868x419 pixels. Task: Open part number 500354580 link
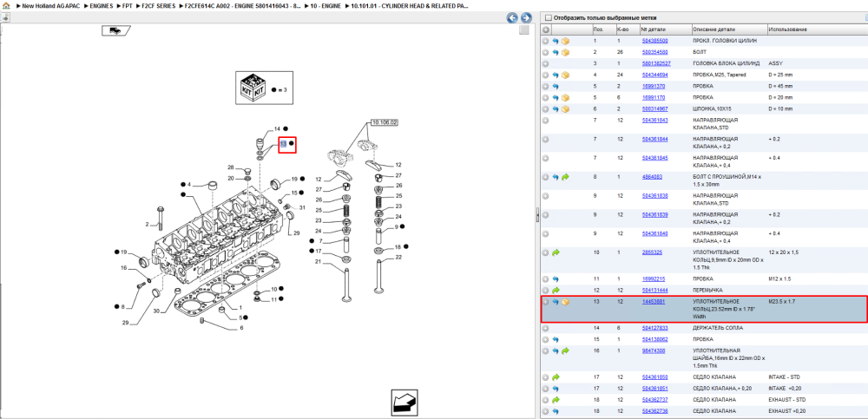click(654, 52)
